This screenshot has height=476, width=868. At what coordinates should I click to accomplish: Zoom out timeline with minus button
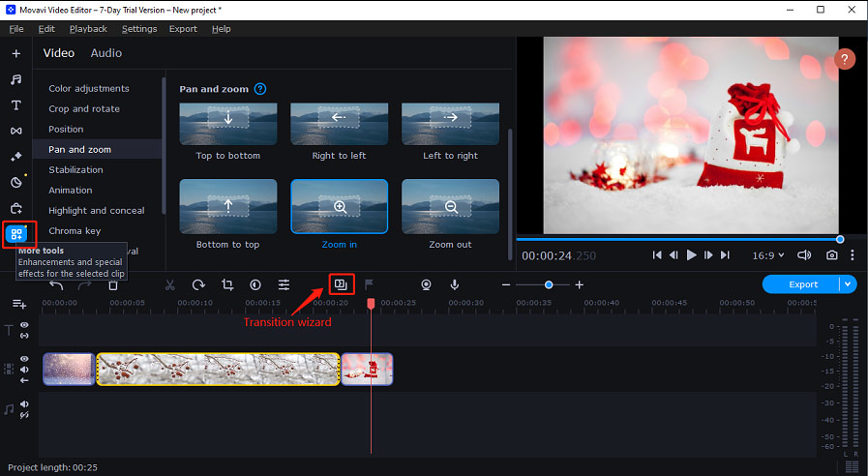tap(505, 285)
